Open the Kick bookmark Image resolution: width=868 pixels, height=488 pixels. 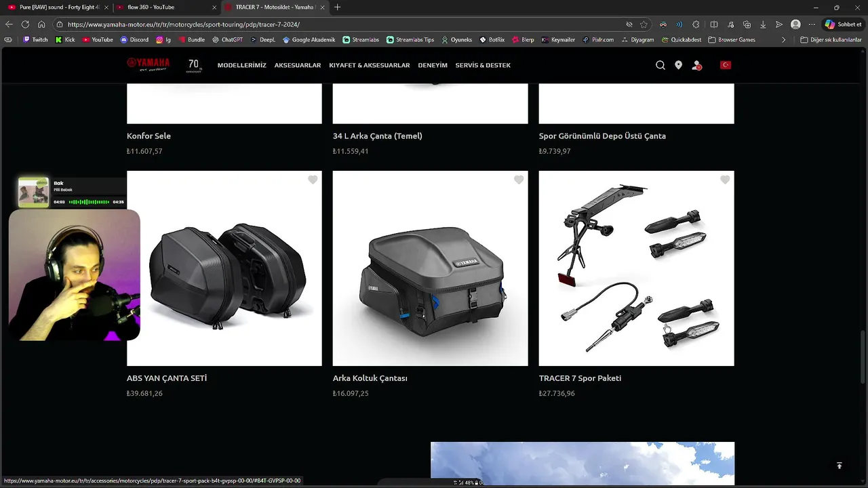(65, 40)
